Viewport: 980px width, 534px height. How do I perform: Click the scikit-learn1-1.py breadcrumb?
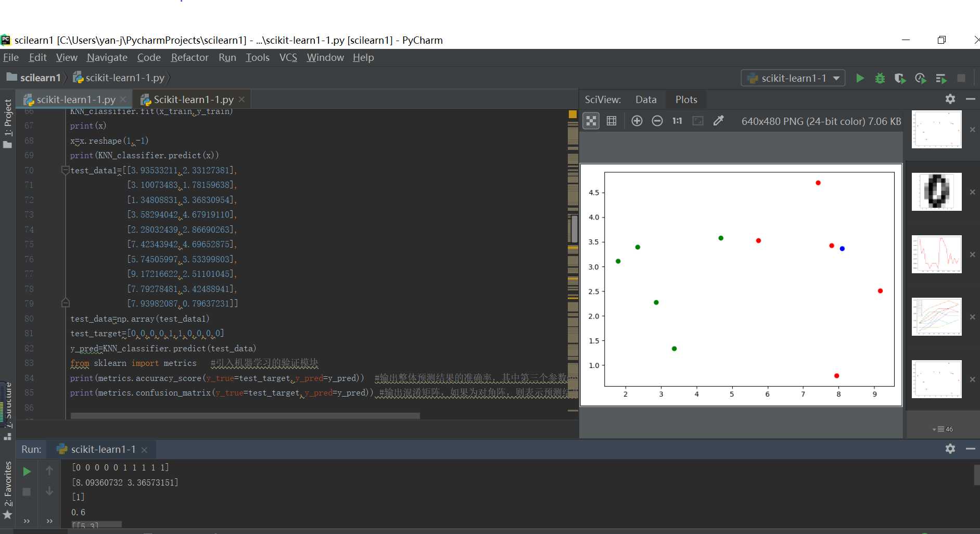pyautogui.click(x=119, y=78)
